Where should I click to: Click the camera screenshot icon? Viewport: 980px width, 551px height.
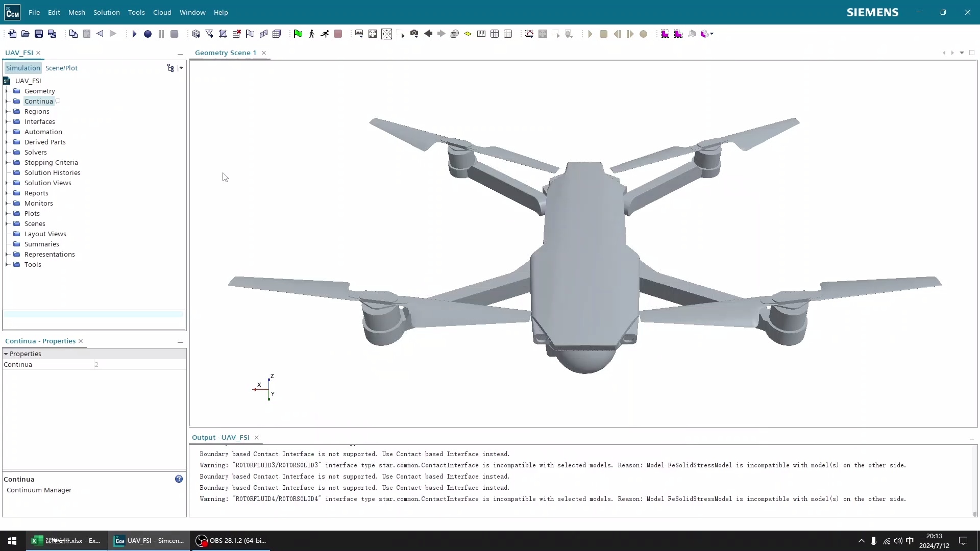(414, 34)
